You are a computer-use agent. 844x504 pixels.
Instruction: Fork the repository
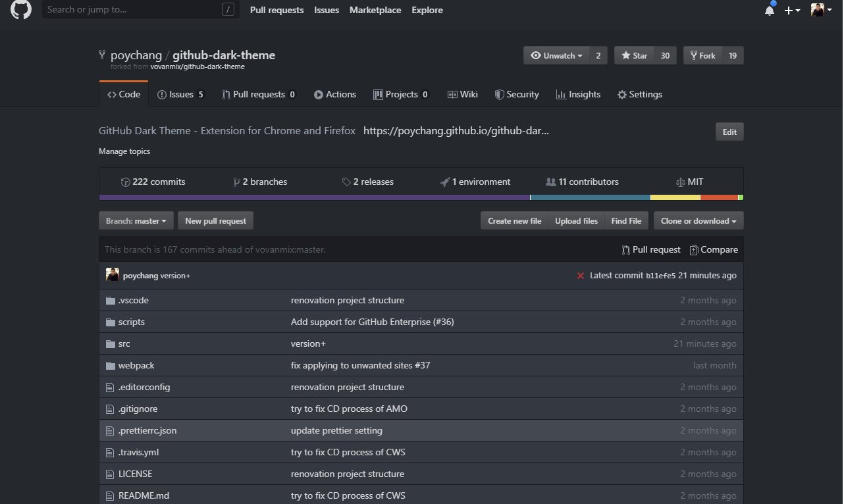point(703,55)
